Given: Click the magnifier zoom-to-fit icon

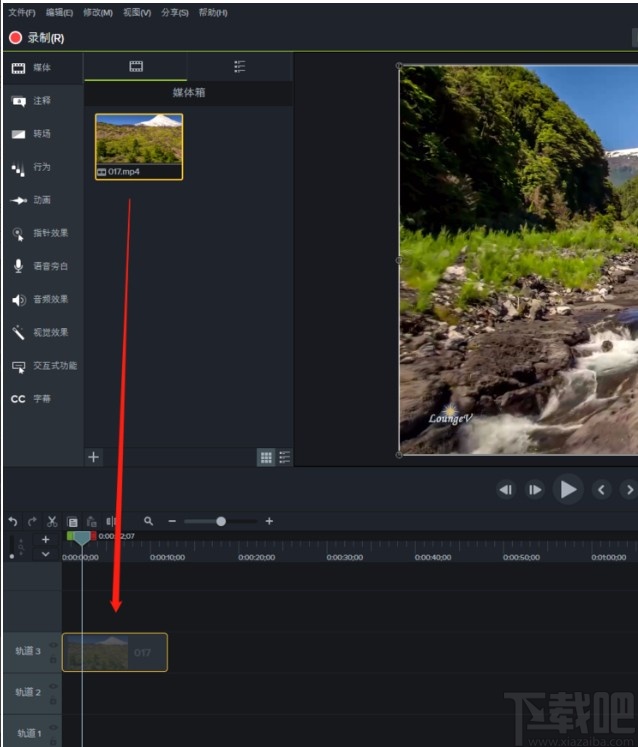Looking at the screenshot, I should tap(149, 521).
